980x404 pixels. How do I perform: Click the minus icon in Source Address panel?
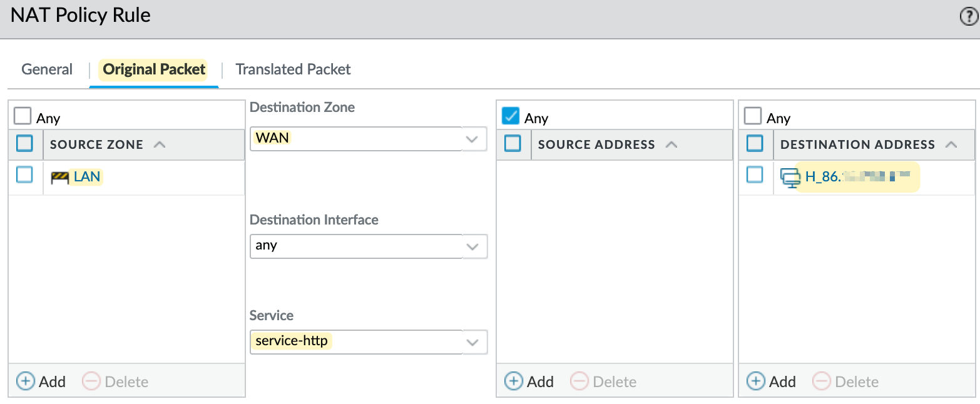point(579,381)
